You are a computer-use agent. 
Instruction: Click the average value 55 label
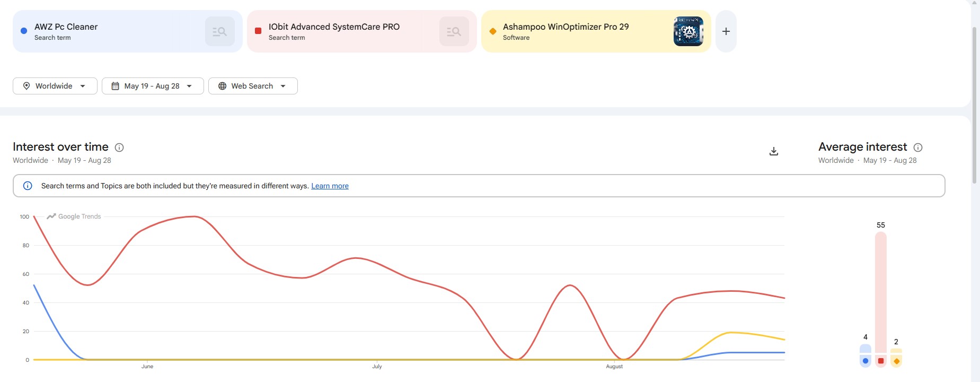(881, 225)
